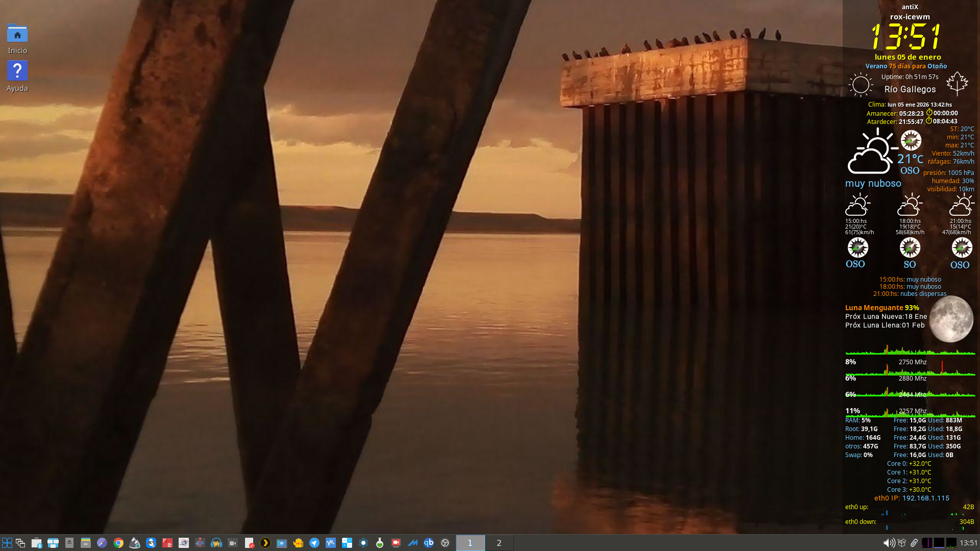Launch Audacity headphones icon in taskbar
Screen dimensions: 980x551
pyautogui.click(x=216, y=543)
